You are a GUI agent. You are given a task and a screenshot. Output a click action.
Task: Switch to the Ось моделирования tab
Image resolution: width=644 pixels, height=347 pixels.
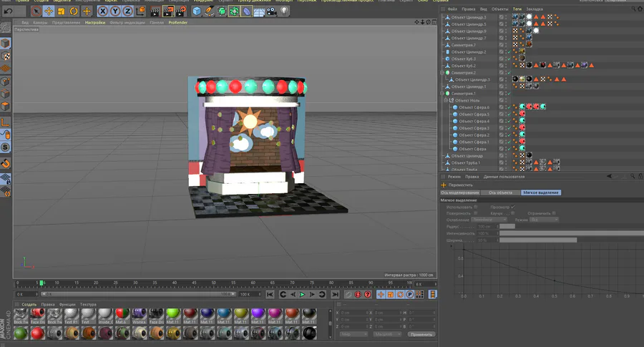pos(460,192)
